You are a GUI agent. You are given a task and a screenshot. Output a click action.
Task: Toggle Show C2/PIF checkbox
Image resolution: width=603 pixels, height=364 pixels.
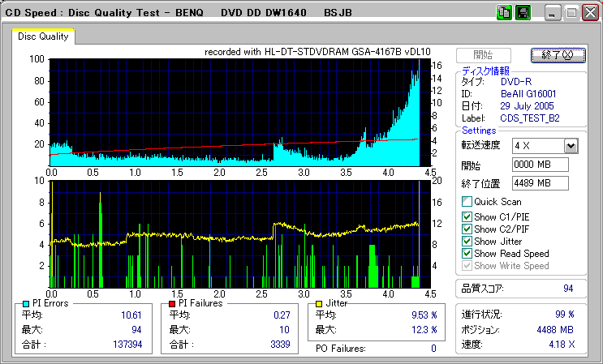point(467,229)
